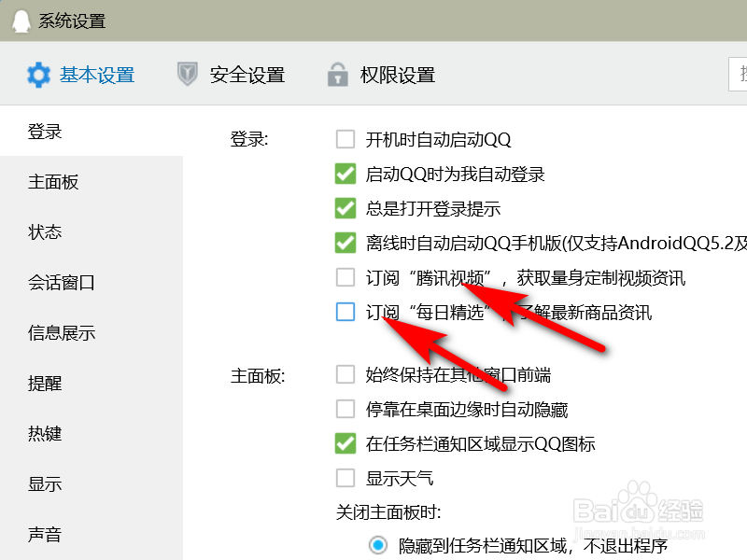The height and width of the screenshot is (560, 747).
Task: Enable 始终保持在其他窗口前端 checkbox
Action: [x=345, y=374]
